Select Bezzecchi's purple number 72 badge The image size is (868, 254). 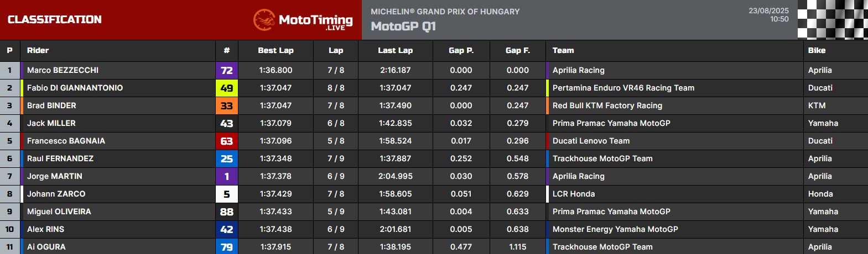(x=227, y=70)
